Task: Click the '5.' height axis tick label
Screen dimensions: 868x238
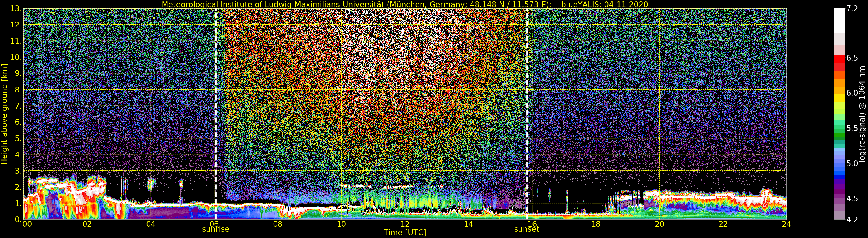Action: click(18, 138)
